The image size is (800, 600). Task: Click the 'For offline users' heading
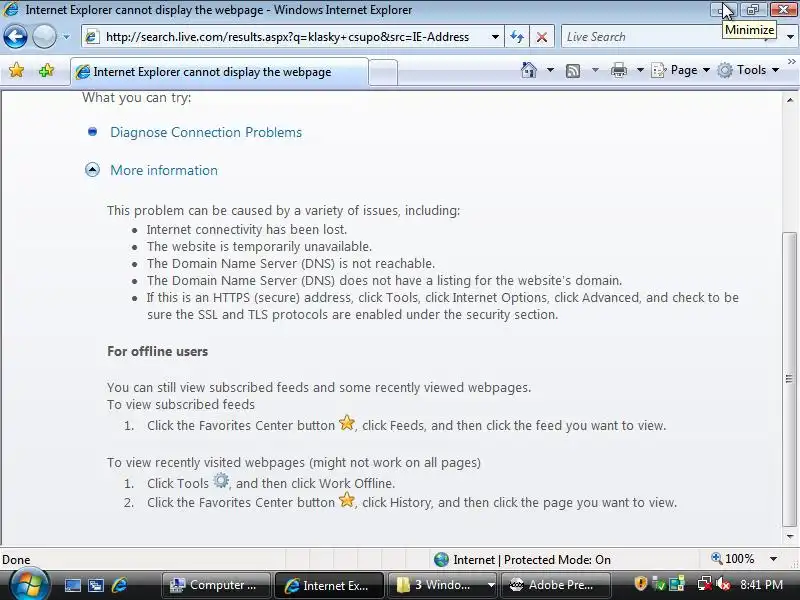(158, 351)
